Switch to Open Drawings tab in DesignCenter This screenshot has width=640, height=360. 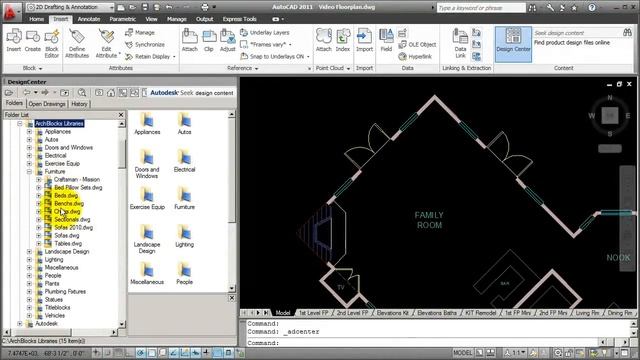tap(47, 104)
